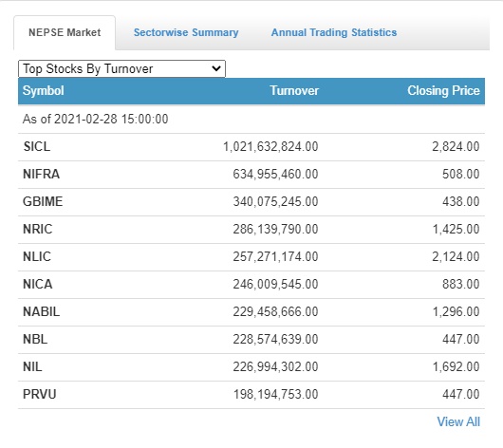The height and width of the screenshot is (448, 503).
Task: Select the NRIC stock symbol
Action: coord(38,229)
